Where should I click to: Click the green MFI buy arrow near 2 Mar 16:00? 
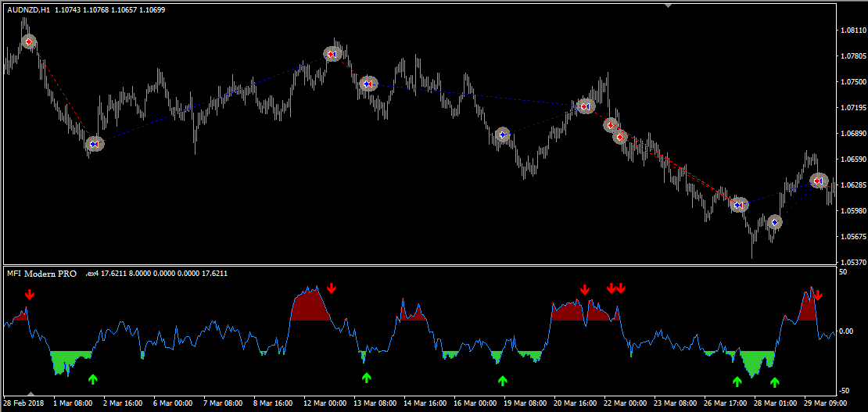92,379
